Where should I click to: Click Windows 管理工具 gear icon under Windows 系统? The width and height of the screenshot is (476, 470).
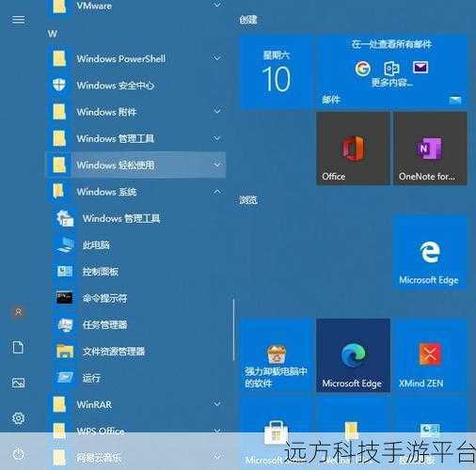[x=65, y=218]
